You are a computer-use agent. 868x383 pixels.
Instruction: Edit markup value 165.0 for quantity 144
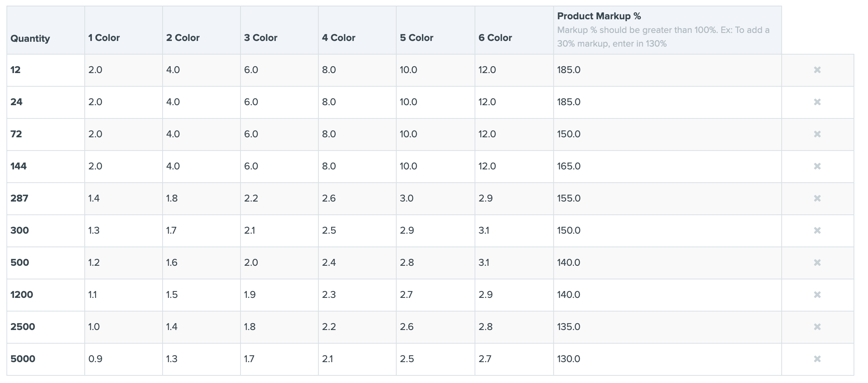tap(668, 167)
